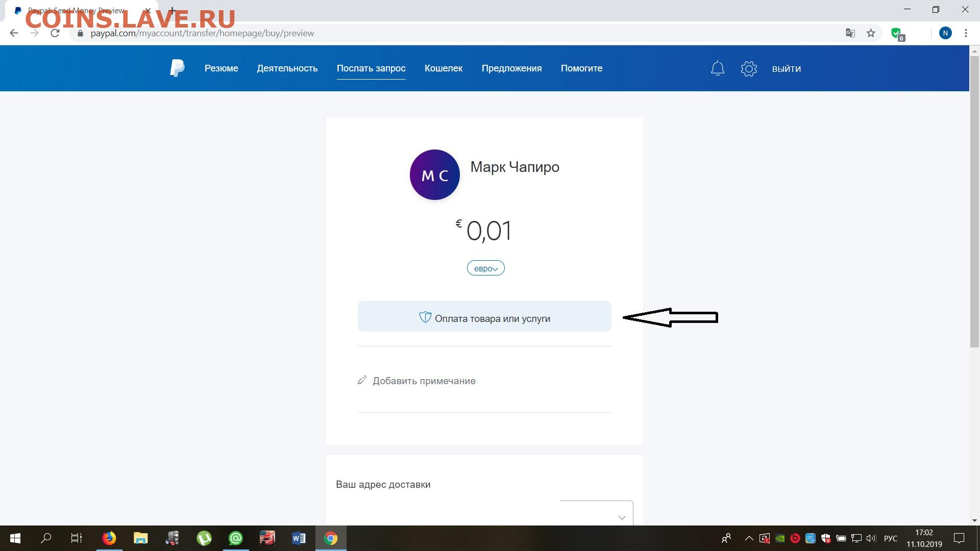980x551 pixels.
Task: Open a new browser tab
Action: pos(172,10)
